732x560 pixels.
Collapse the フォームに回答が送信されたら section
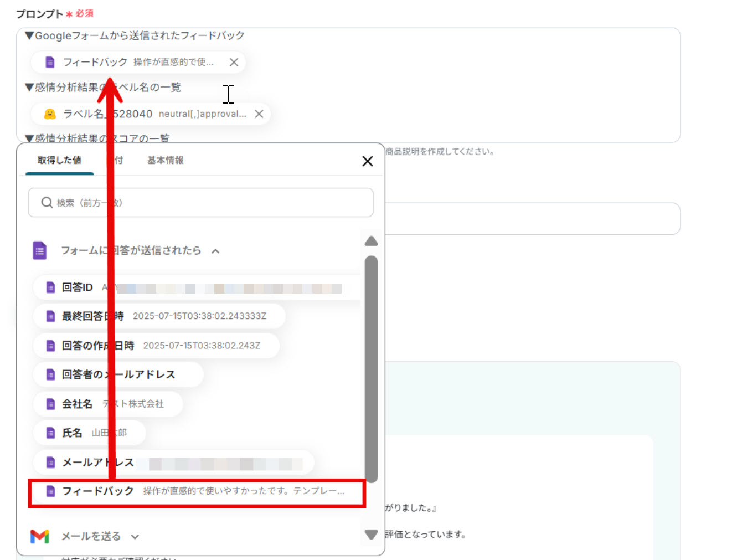coord(215,250)
